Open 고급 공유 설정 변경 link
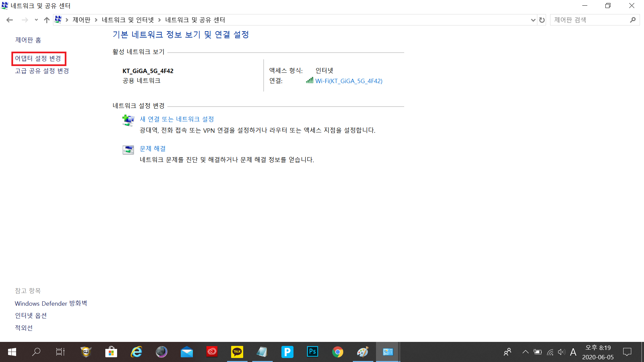 (42, 71)
